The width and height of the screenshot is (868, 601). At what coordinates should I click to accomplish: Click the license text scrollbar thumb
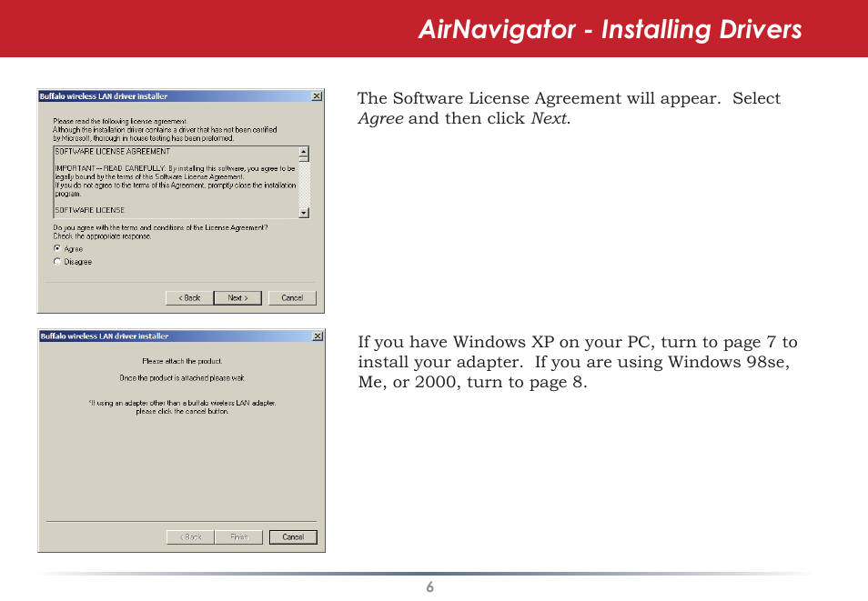304,158
